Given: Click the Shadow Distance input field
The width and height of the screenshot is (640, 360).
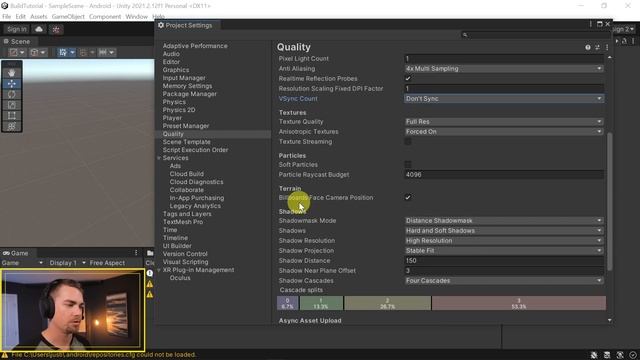Looking at the screenshot, I should point(504,261).
